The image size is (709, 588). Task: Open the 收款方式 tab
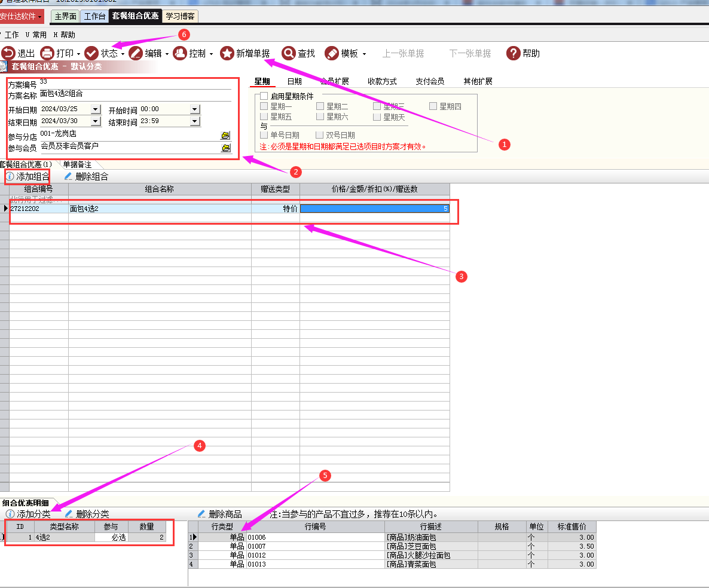382,81
